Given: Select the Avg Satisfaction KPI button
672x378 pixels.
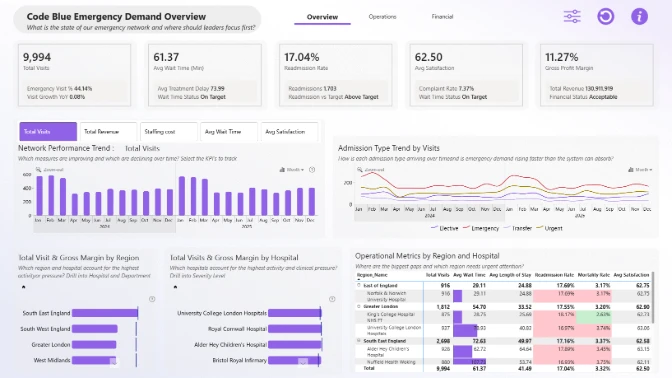Looking at the screenshot, I should point(289,132).
